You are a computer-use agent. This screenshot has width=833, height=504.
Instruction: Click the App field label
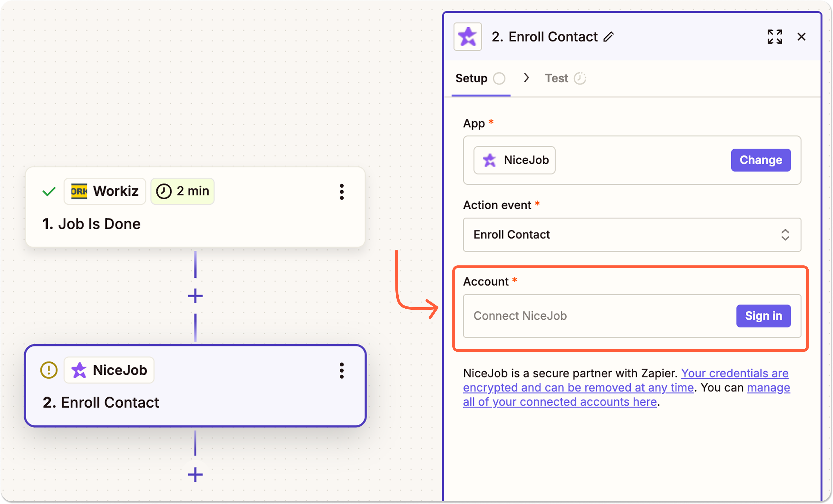(474, 123)
